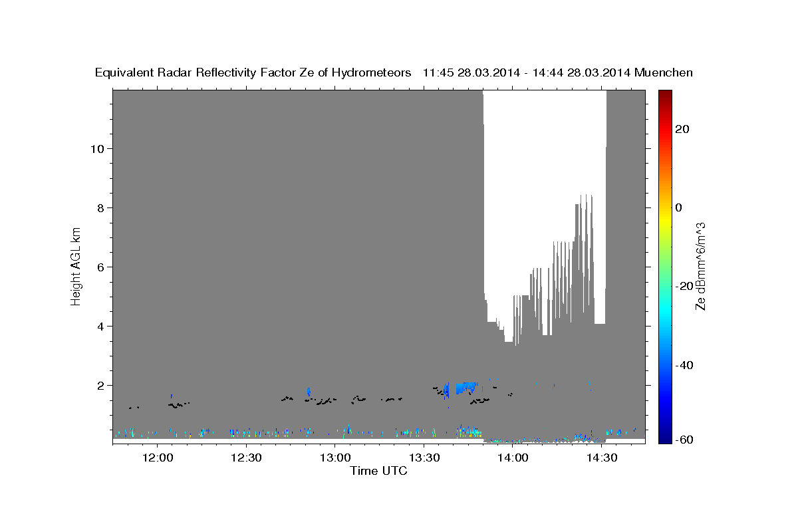This screenshot has height=532, width=798.
Task: Click the colorbar value 0
Action: click(x=679, y=207)
